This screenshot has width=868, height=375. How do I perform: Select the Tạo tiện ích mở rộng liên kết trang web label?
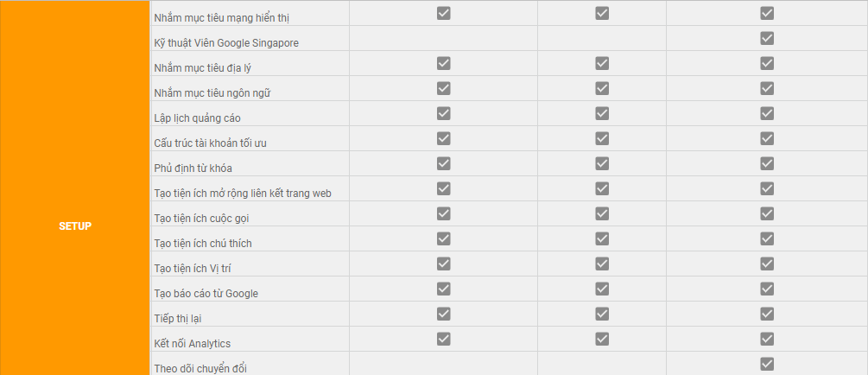click(243, 194)
